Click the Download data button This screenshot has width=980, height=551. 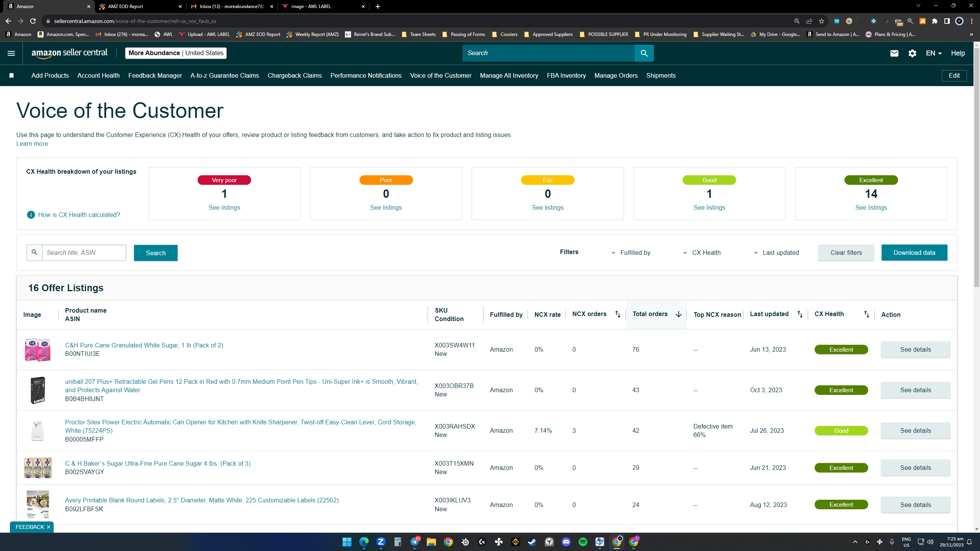(914, 253)
